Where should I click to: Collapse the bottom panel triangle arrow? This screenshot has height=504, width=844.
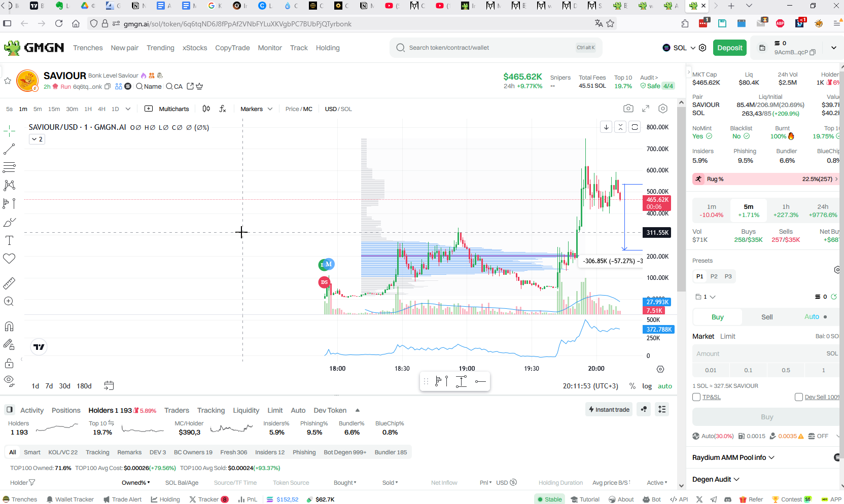coord(358,410)
